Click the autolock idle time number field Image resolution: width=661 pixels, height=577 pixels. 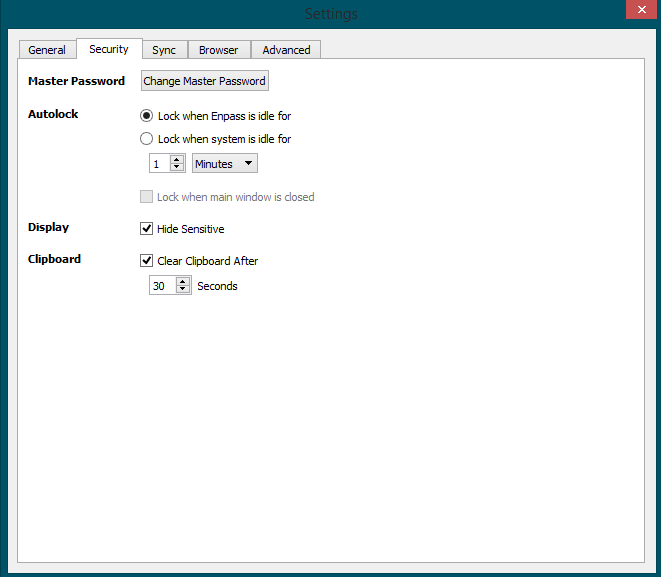160,164
